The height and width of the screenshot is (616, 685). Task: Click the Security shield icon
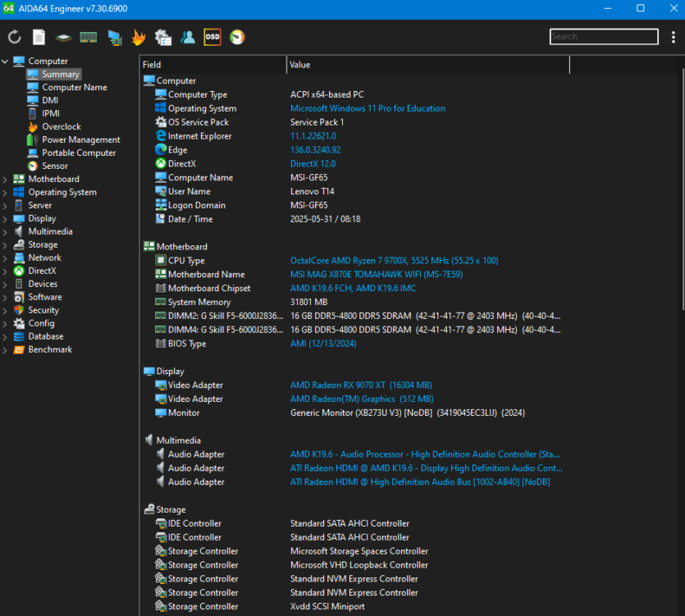click(x=19, y=310)
